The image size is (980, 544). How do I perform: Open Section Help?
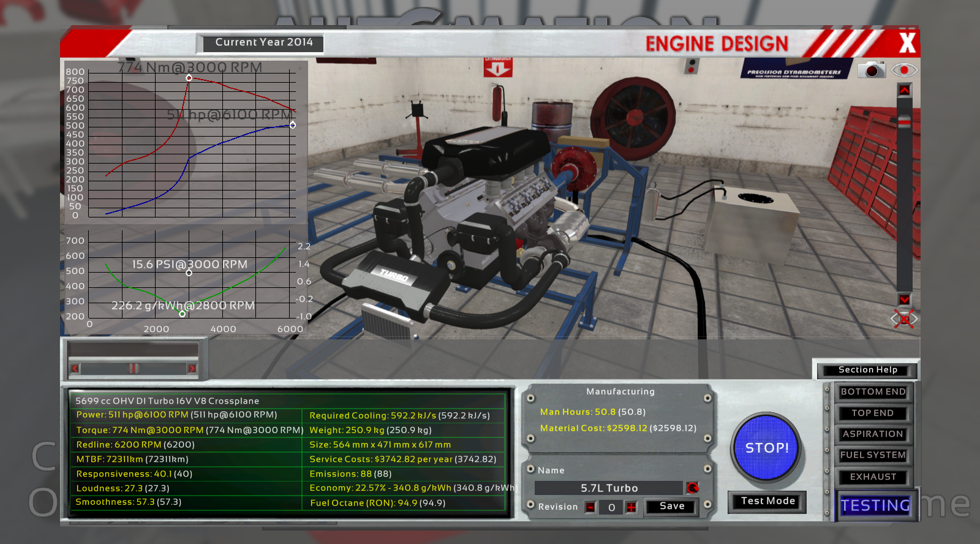click(867, 370)
